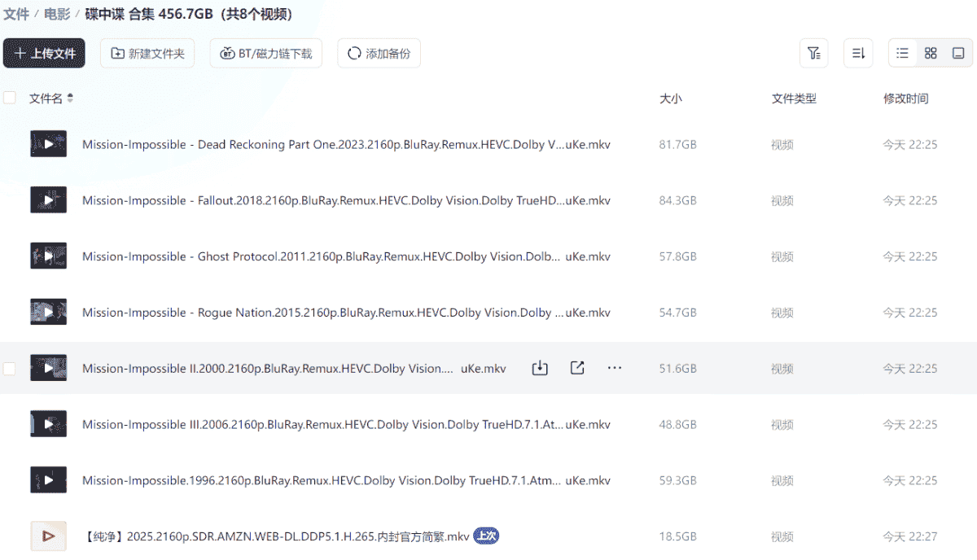The image size is (977, 560).
Task: Open the Fallout 2018 video file name
Action: 323,200
